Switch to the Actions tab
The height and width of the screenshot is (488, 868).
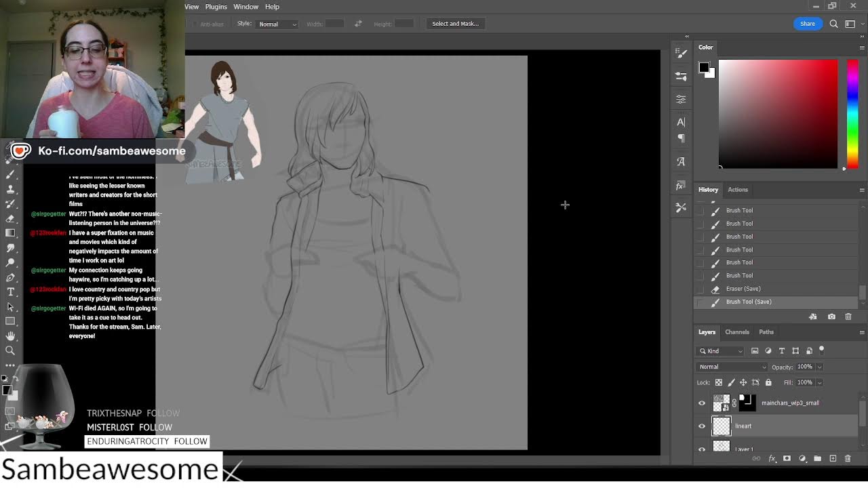[738, 190]
